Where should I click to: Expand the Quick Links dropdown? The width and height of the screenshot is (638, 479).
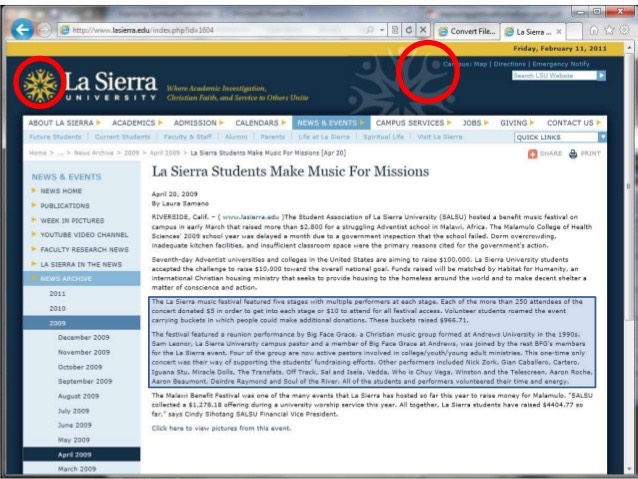pyautogui.click(x=560, y=137)
